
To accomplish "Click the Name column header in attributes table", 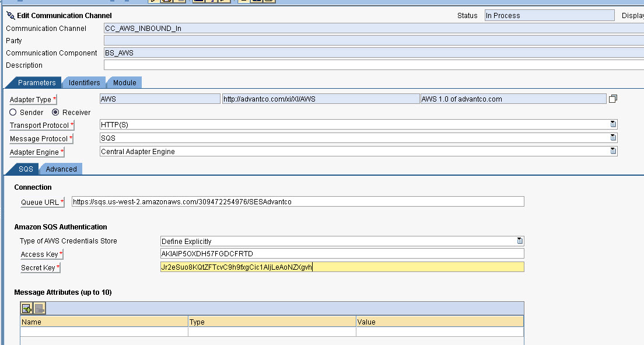I will (x=104, y=322).
